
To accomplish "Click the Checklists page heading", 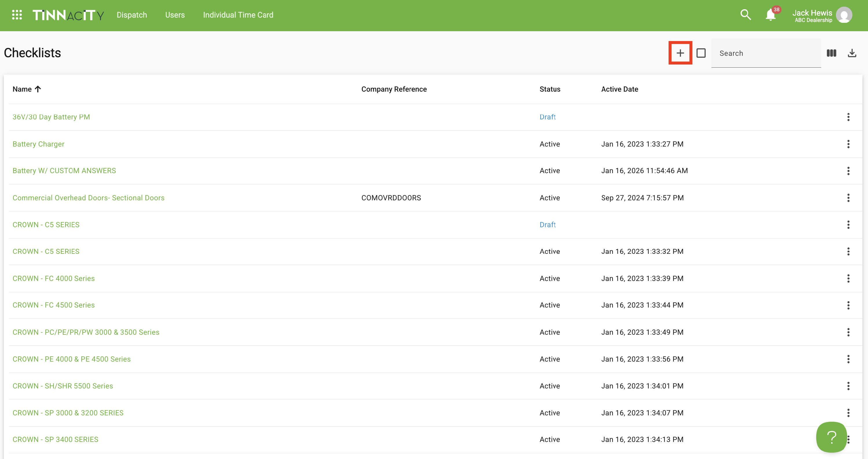I will pos(32,53).
